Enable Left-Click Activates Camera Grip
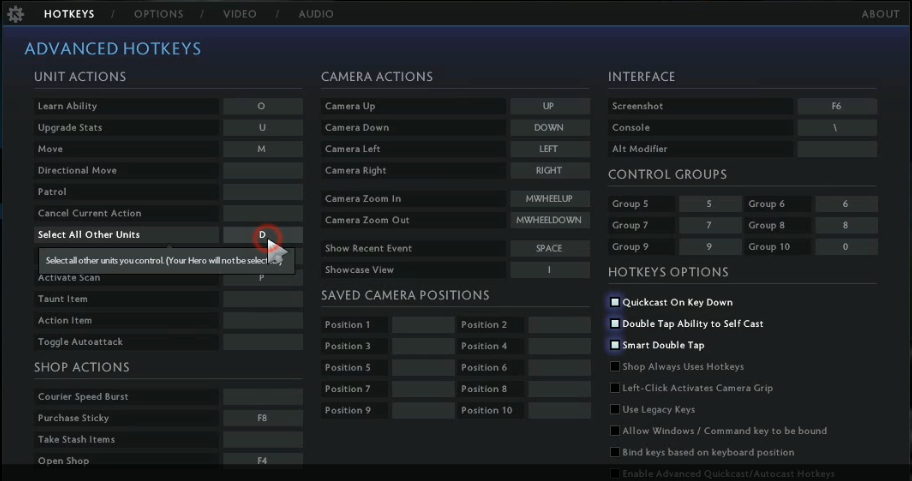 point(615,388)
